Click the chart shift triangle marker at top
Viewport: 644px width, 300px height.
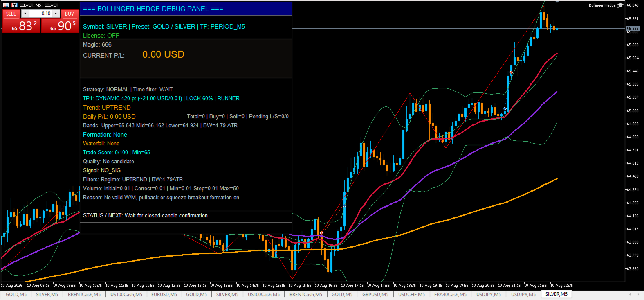557,2
